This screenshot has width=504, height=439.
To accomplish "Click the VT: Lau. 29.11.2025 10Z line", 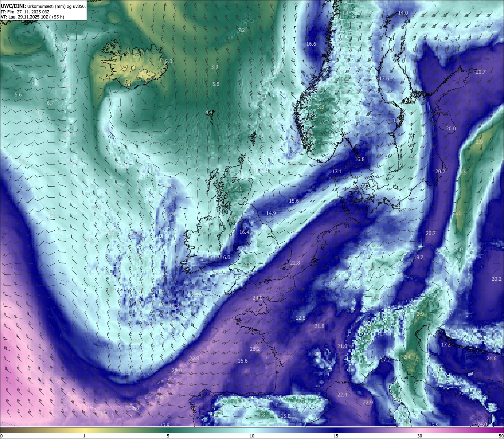I will (33, 17).
